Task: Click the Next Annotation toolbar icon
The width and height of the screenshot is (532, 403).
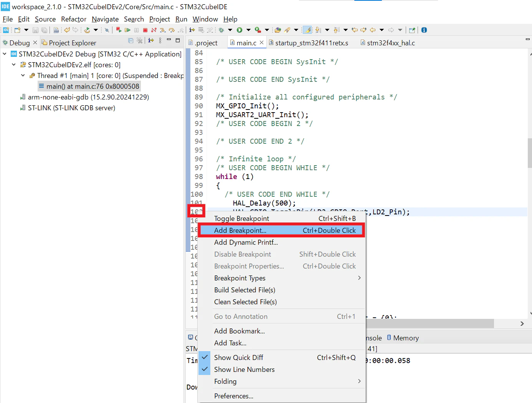Action: [x=318, y=30]
